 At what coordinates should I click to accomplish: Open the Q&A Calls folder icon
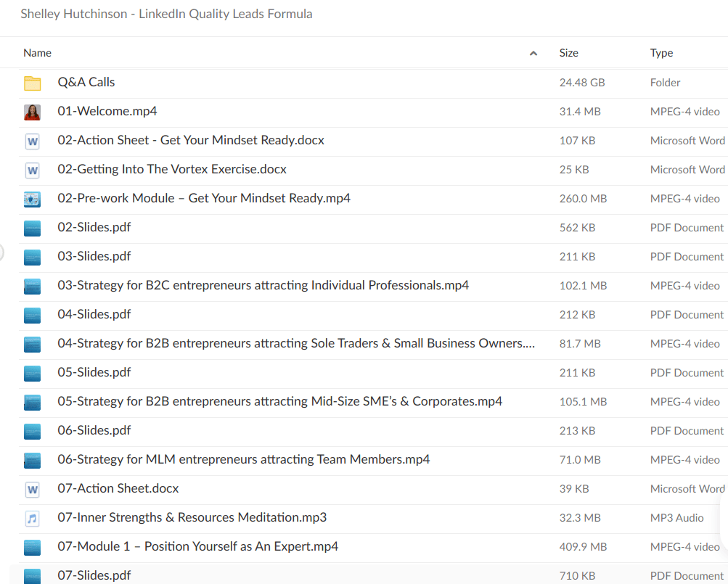pos(32,83)
